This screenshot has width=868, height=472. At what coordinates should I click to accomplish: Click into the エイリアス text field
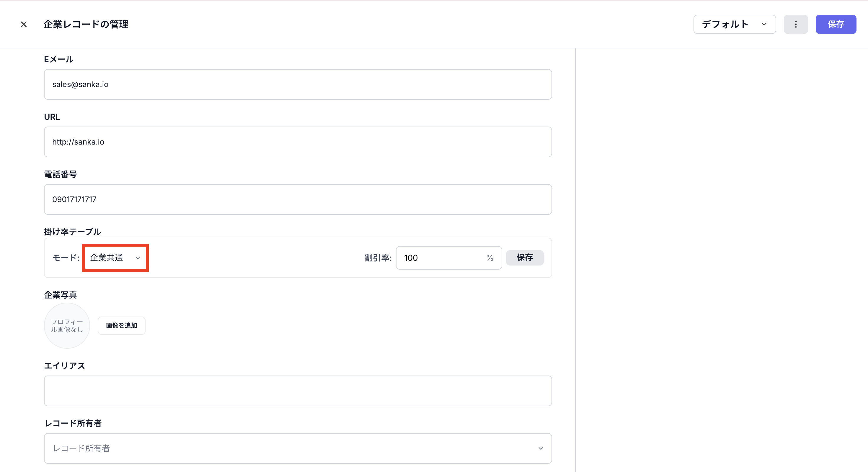(x=298, y=391)
